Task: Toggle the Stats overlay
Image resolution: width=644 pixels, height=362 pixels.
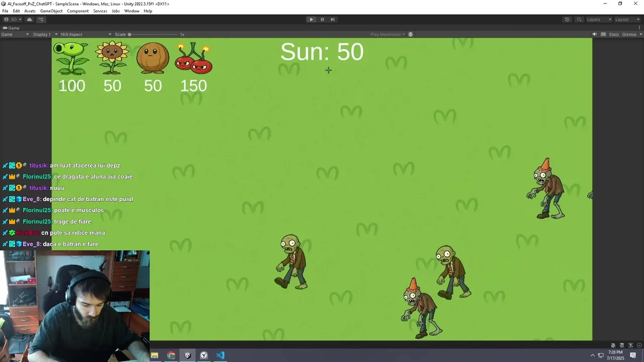Action: pyautogui.click(x=614, y=34)
